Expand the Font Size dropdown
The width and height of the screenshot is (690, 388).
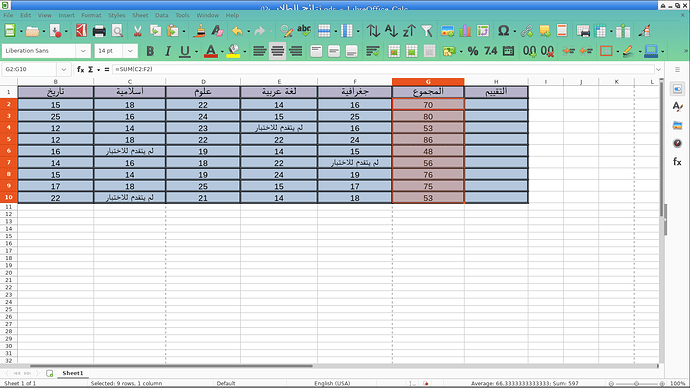[130, 51]
